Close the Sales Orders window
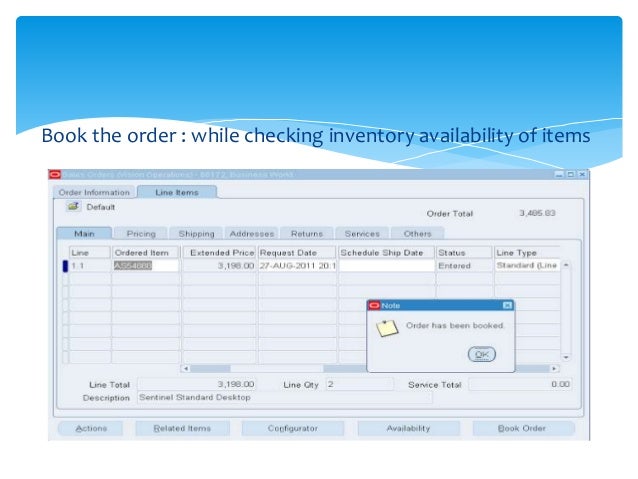638x479 pixels. (582, 174)
